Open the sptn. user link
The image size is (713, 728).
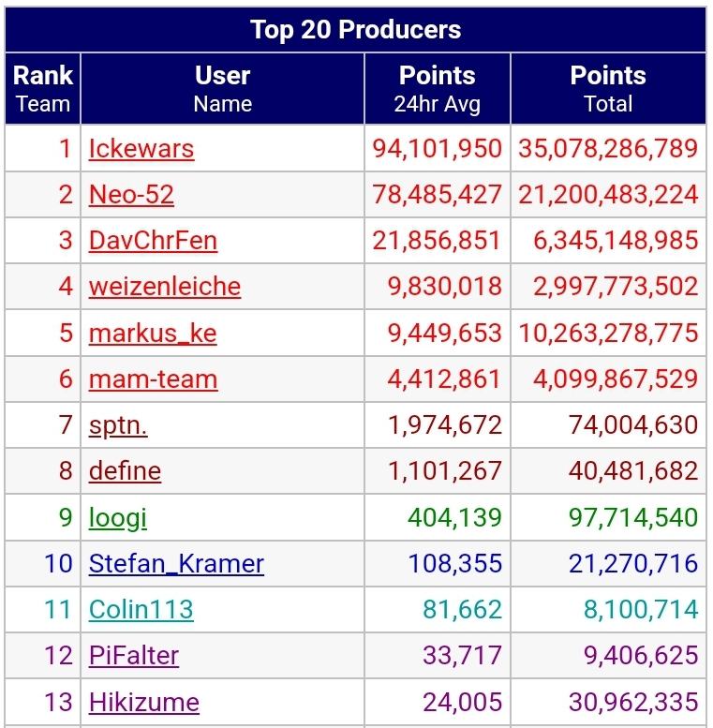[118, 425]
